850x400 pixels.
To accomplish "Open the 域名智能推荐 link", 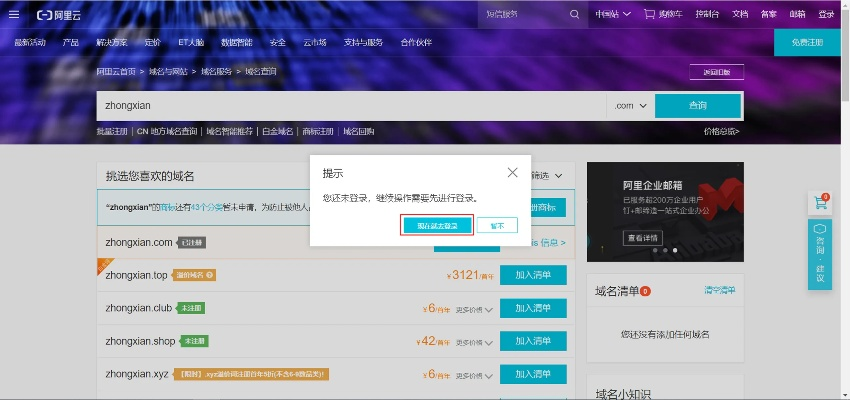I will point(229,131).
